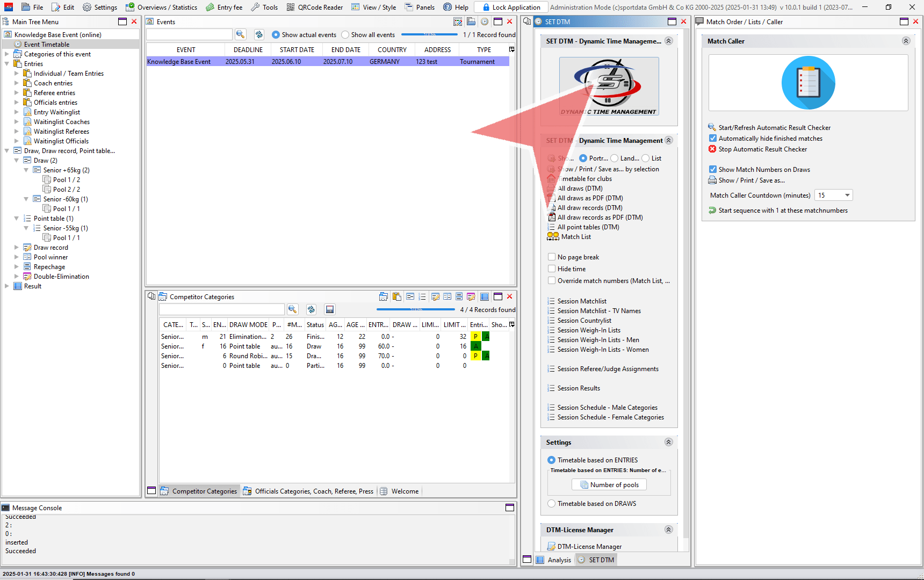924x580 pixels.
Task: Uncheck Show Match Numbers on Draws
Action: click(x=713, y=170)
